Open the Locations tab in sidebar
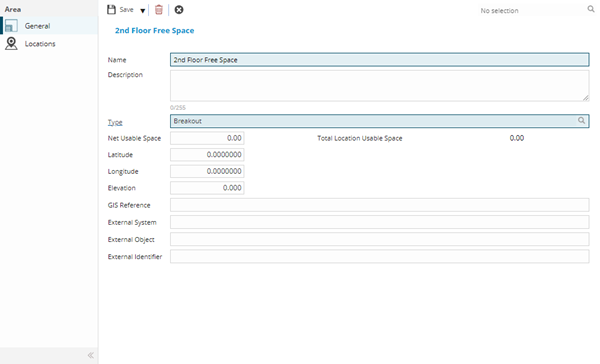Screen dimensions: 600x364 (x=49, y=44)
